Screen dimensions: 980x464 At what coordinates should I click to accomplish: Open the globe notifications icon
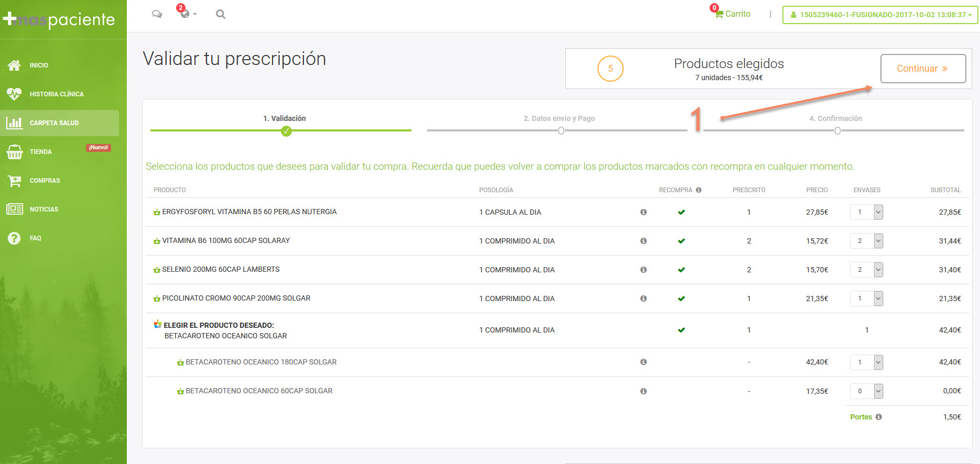(x=185, y=14)
